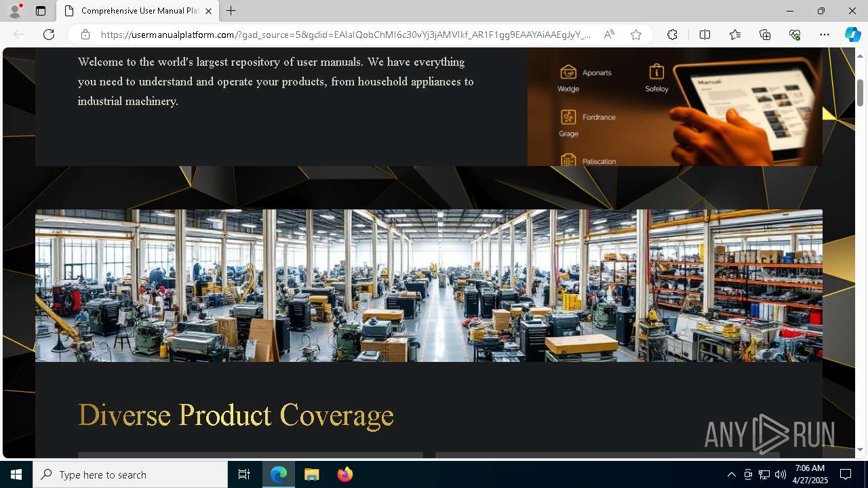The width and height of the screenshot is (868, 488).
Task: Click the tablet manual hero image
Action: point(675,106)
